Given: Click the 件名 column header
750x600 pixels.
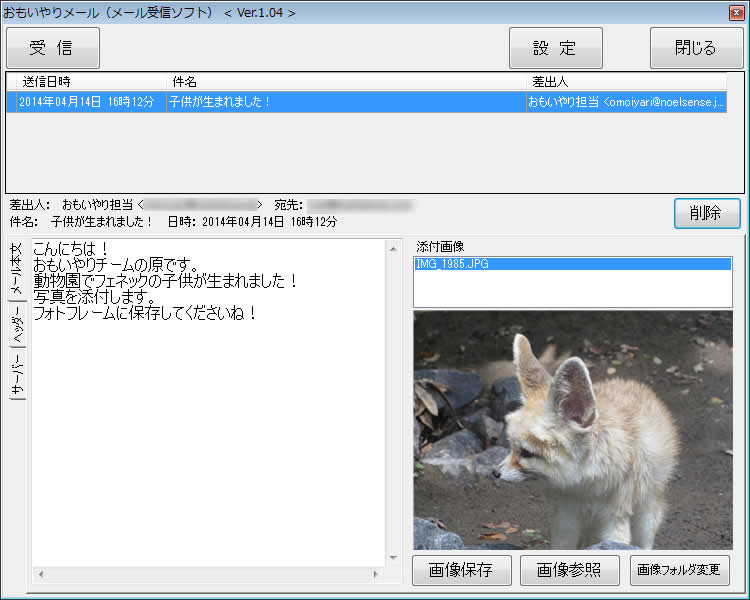Looking at the screenshot, I should point(347,81).
